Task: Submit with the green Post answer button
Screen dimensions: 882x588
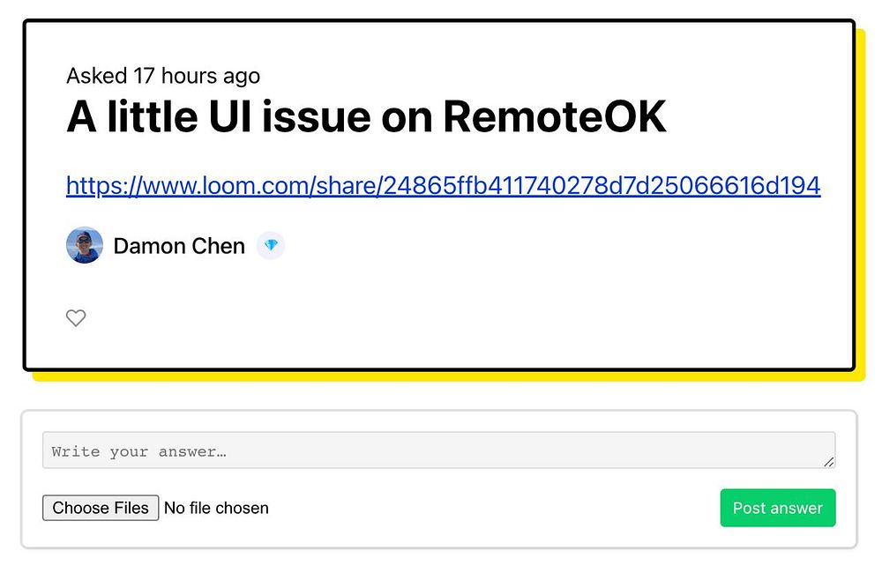Action: (777, 508)
